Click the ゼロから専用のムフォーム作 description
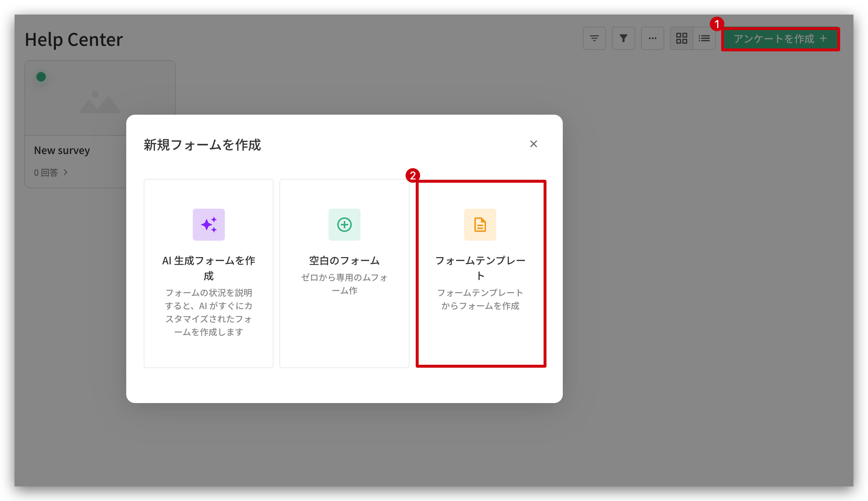868x501 pixels. click(344, 284)
